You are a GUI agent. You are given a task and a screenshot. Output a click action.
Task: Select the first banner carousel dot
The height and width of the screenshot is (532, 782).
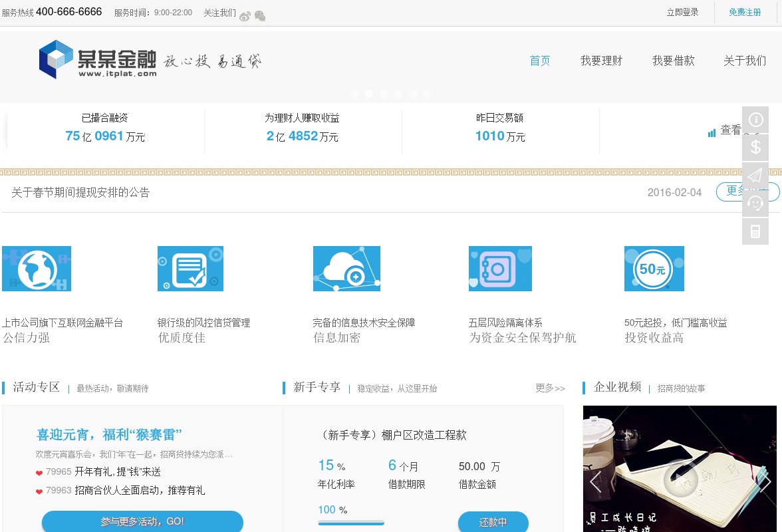(354, 94)
